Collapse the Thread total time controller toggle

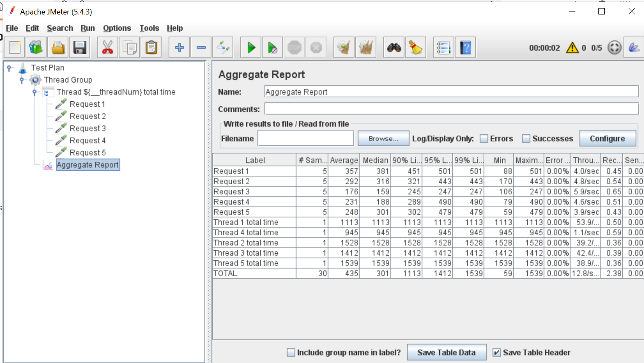click(35, 92)
